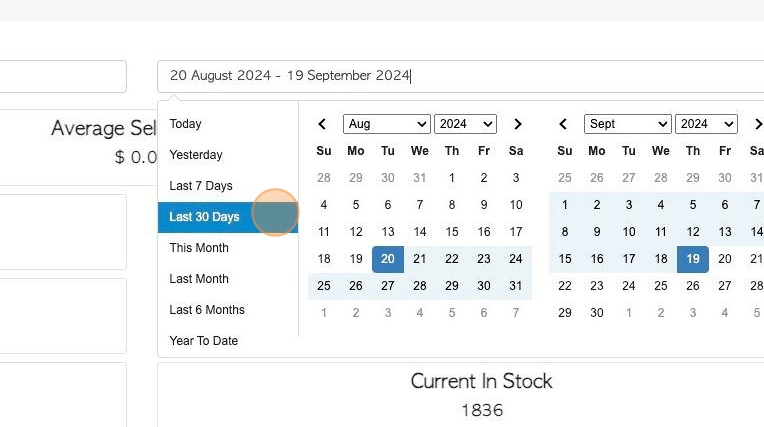The image size is (764, 427).
Task: Expand the 2024 year dropdown for September
Action: [706, 124]
